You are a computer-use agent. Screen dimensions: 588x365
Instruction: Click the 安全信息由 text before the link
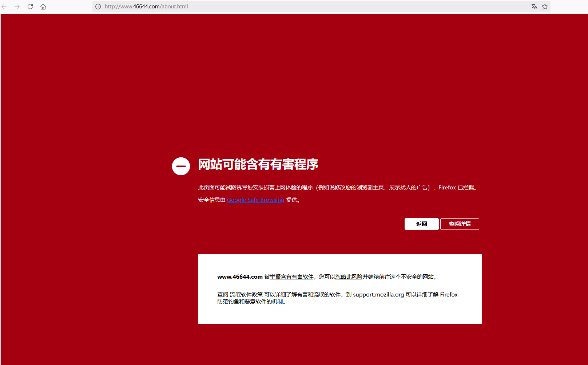click(x=212, y=200)
